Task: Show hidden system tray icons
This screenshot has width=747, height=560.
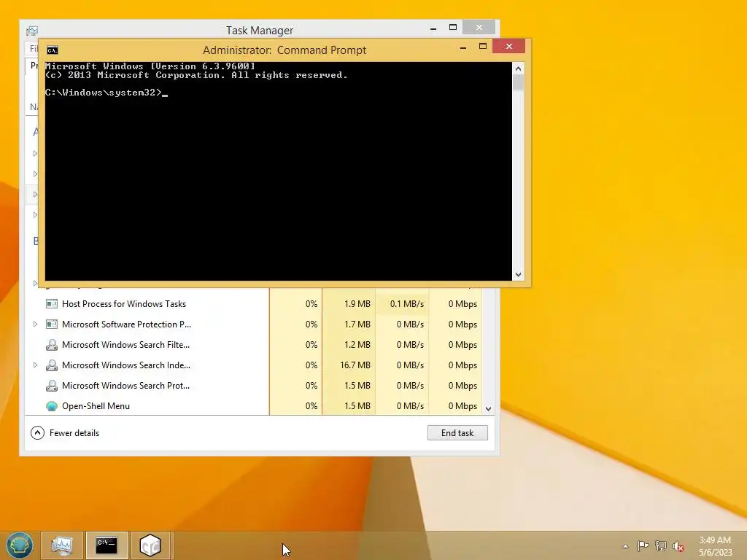Action: [x=625, y=546]
